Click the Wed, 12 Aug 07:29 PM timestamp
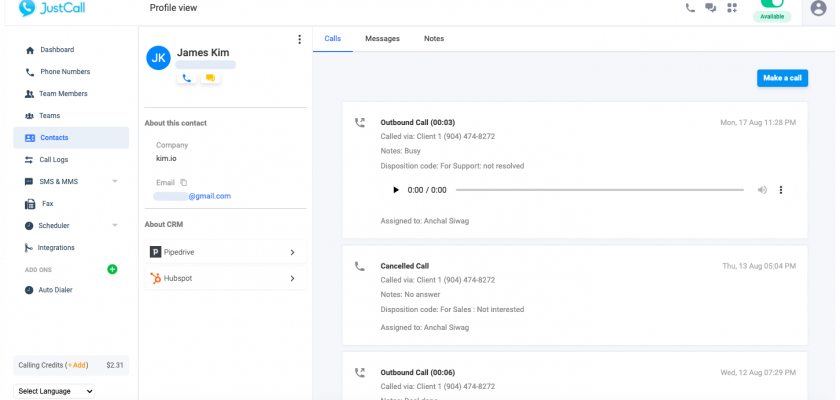Viewport: 840px width, 400px height. (758, 373)
